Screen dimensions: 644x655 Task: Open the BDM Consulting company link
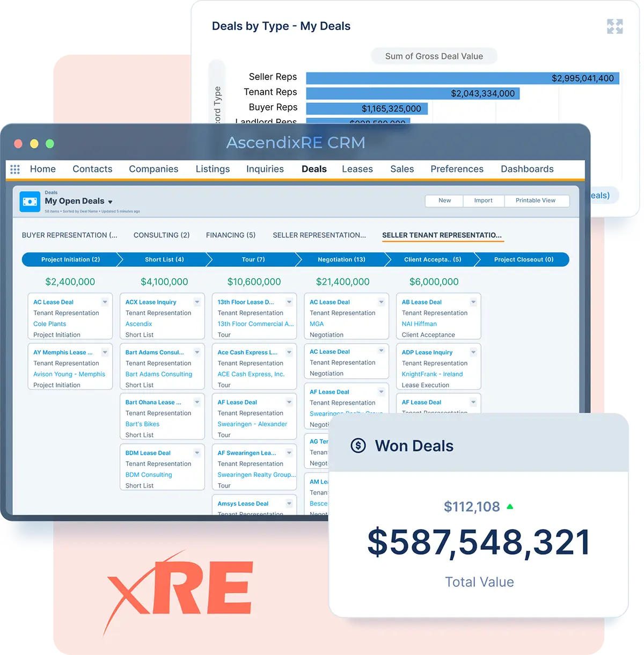coord(149,475)
